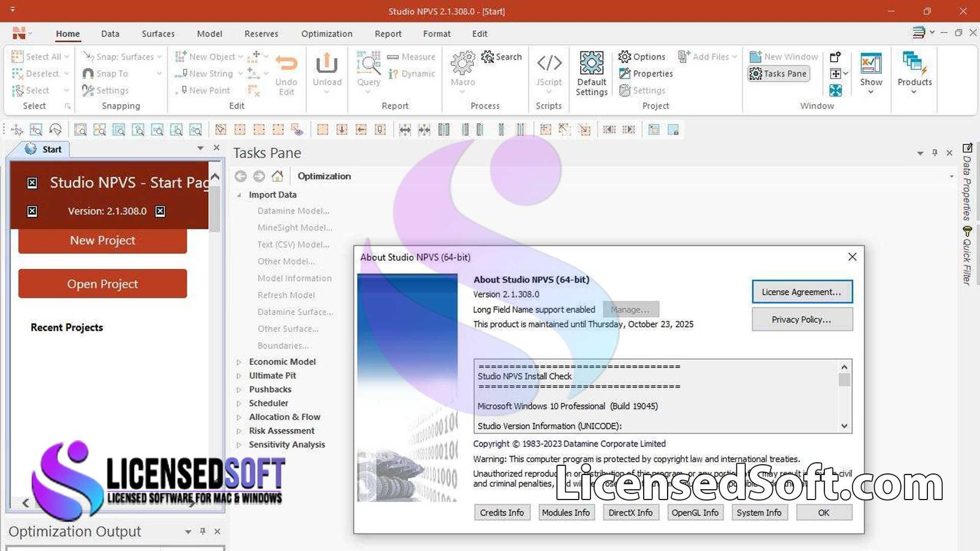Open the Quick Filter side panel

pyautogui.click(x=967, y=255)
